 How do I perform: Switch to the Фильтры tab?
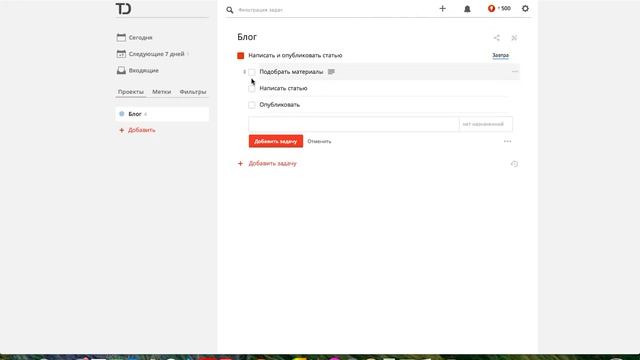[x=193, y=92]
